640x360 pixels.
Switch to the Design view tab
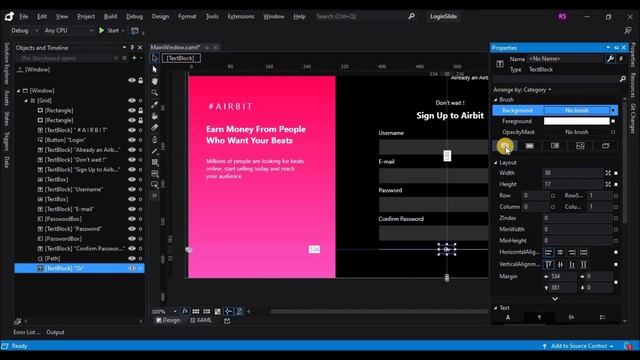click(168, 320)
